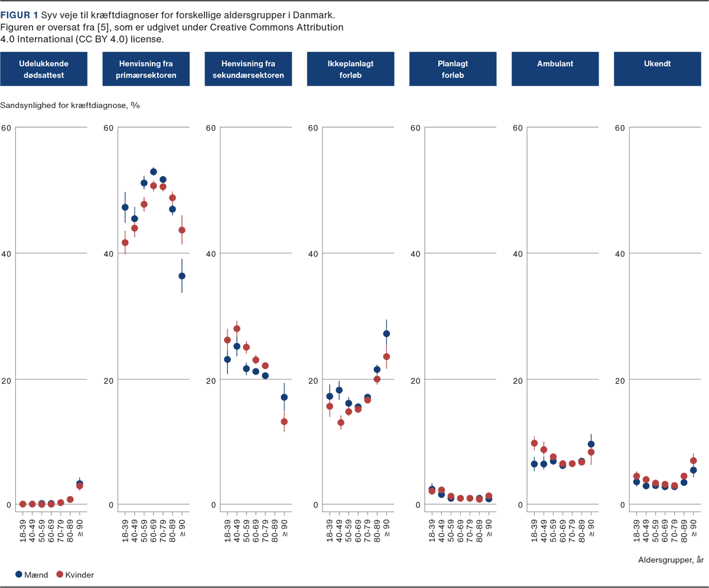Click the Ikkeplanlagt forløb header box
The image size is (709, 588).
click(350, 69)
